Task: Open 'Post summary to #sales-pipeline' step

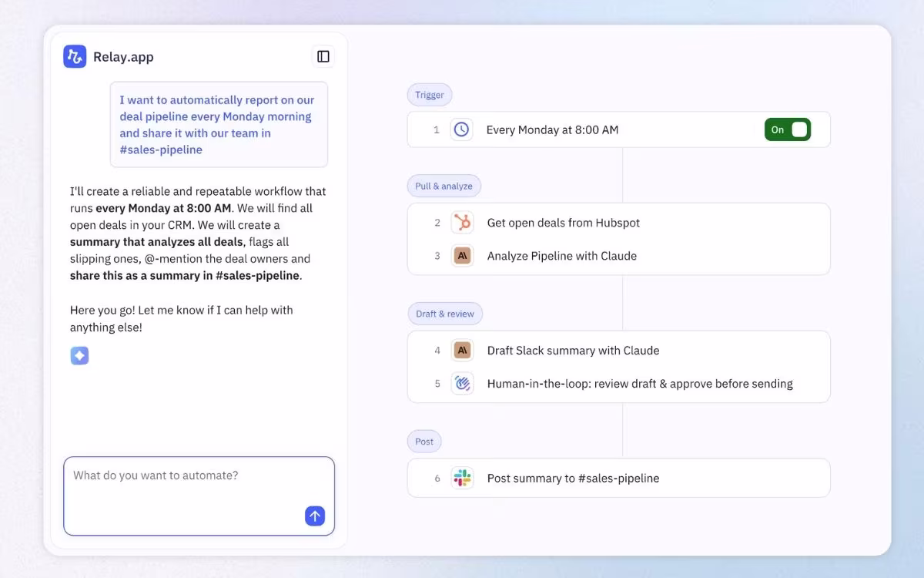Action: (619, 478)
